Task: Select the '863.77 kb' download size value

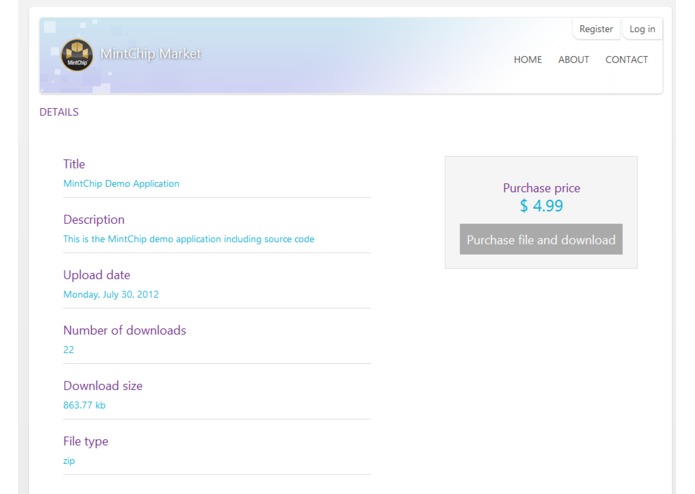Action: click(x=84, y=405)
